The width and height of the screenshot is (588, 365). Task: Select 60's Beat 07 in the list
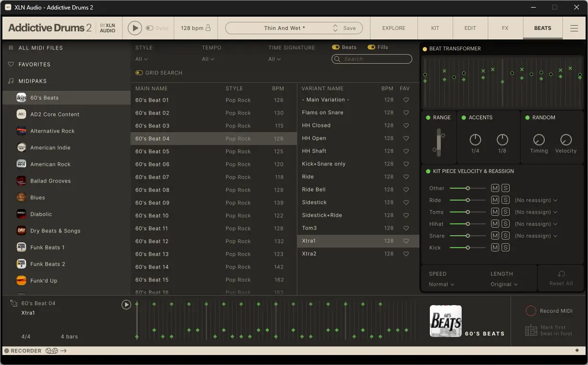click(214, 177)
